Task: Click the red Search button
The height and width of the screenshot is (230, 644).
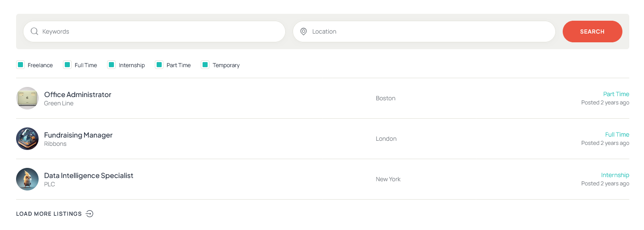Action: click(592, 31)
